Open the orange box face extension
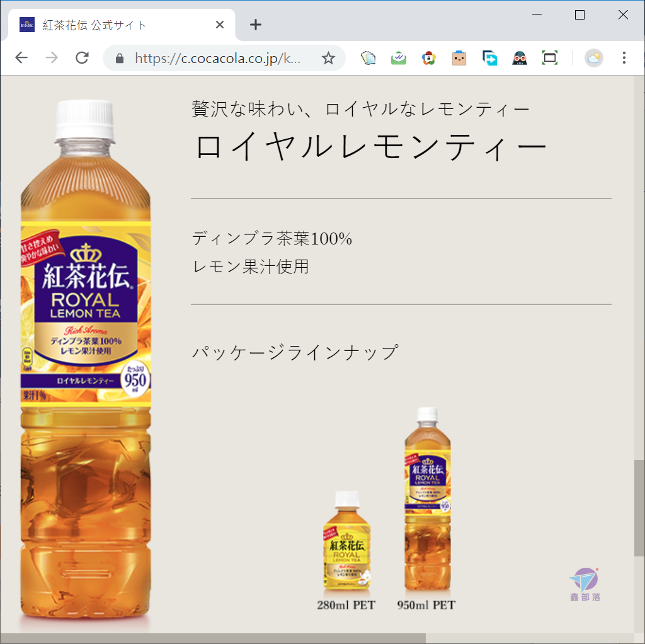 pyautogui.click(x=459, y=58)
